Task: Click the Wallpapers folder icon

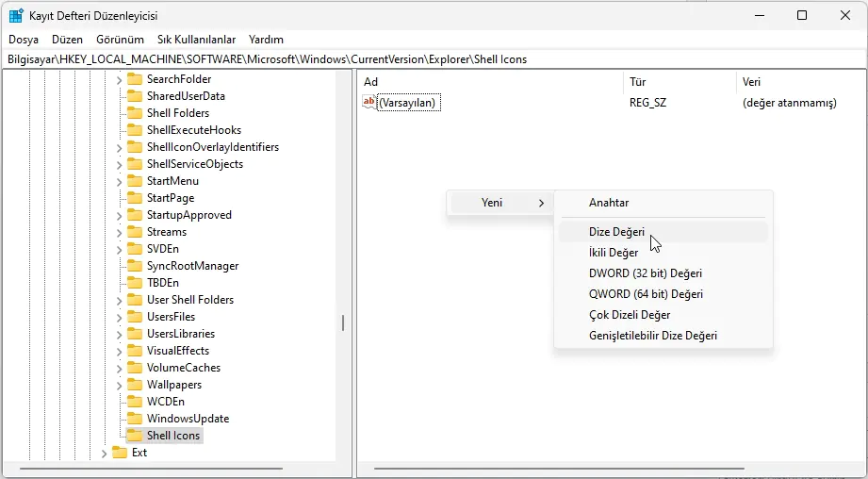Action: (134, 385)
